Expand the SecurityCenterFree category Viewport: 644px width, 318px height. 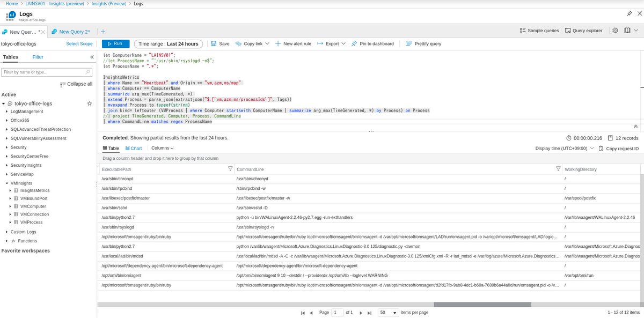[x=6, y=156]
